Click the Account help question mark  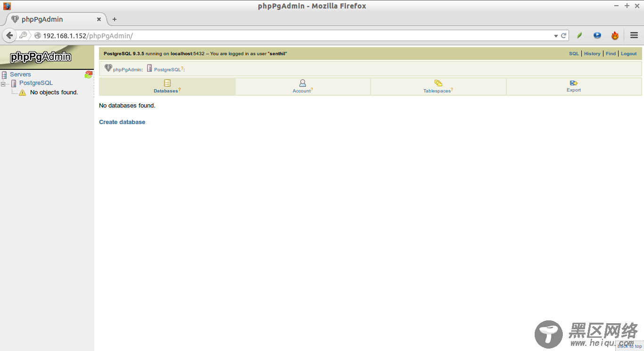point(312,89)
